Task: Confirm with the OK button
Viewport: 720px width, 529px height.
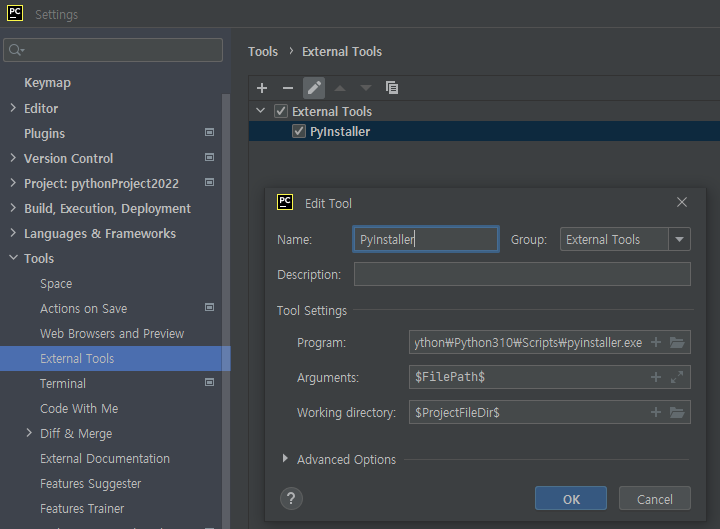Action: click(x=570, y=499)
